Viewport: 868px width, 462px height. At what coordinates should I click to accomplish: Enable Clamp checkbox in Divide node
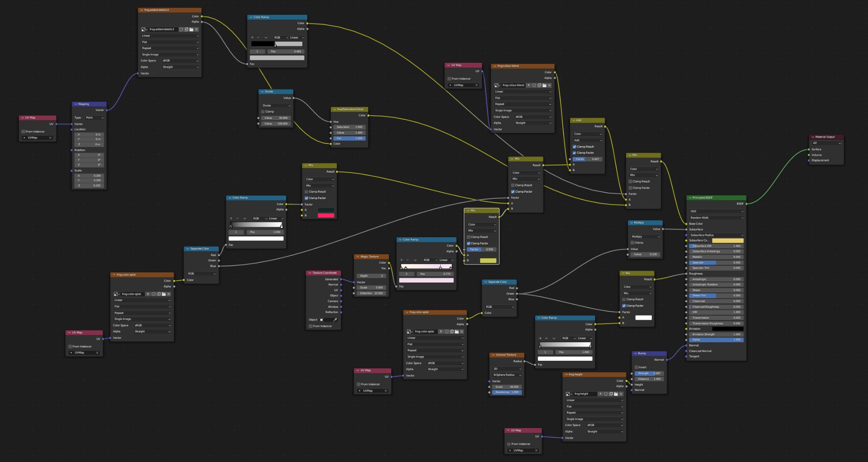(x=263, y=111)
